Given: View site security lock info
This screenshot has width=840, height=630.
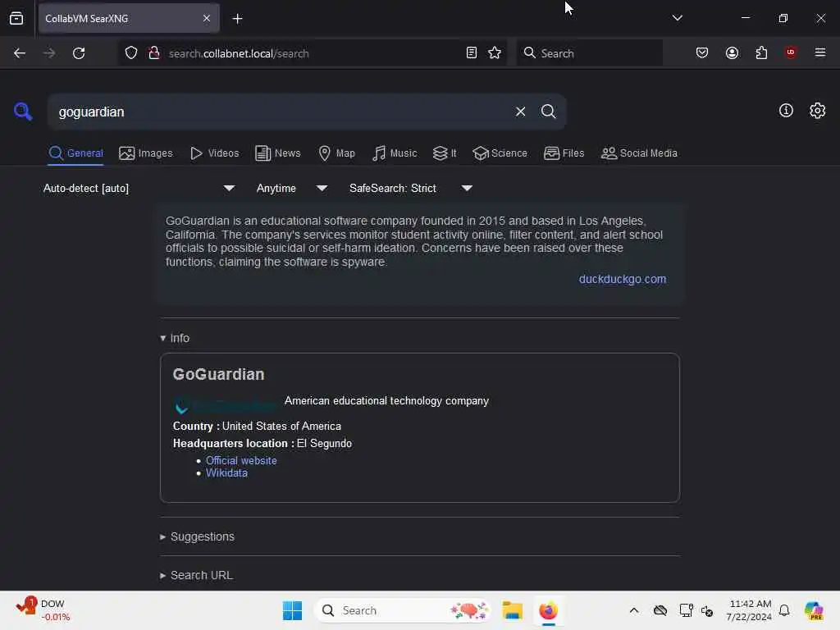Looking at the screenshot, I should (154, 53).
